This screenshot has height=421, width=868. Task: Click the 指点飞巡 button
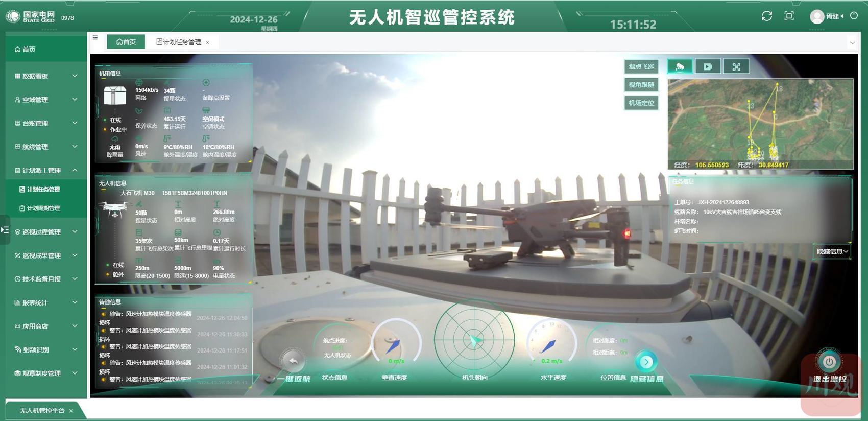pos(641,66)
